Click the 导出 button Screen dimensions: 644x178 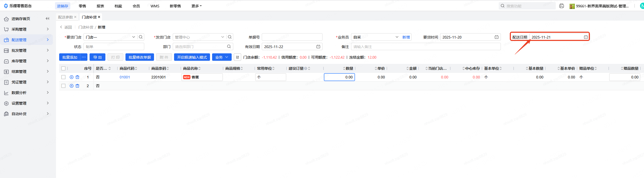97,57
